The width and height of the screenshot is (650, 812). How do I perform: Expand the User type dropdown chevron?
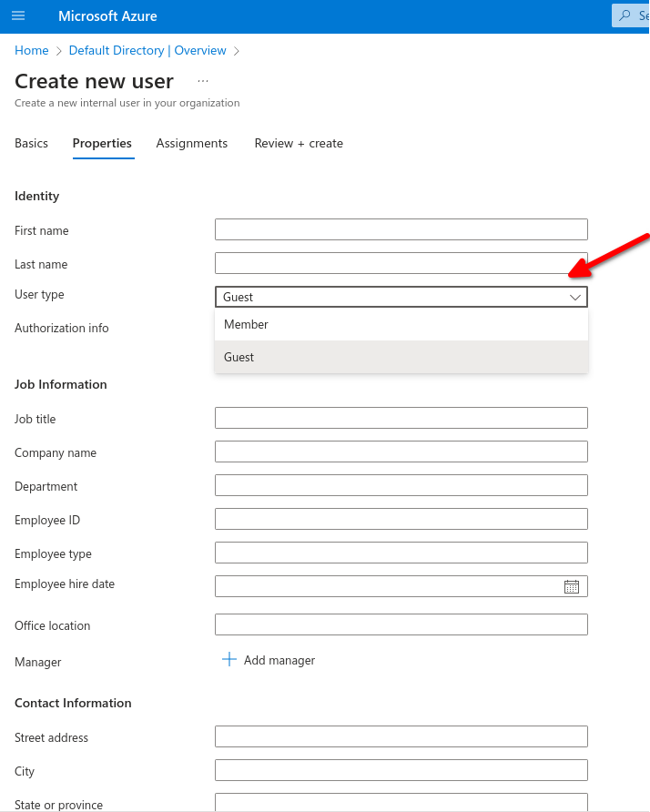(575, 297)
